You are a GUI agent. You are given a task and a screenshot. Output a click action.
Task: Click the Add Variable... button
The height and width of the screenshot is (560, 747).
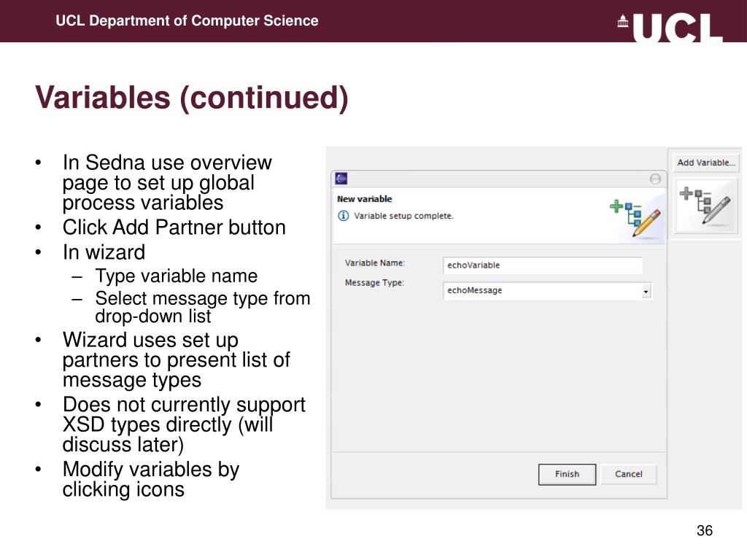(706, 163)
